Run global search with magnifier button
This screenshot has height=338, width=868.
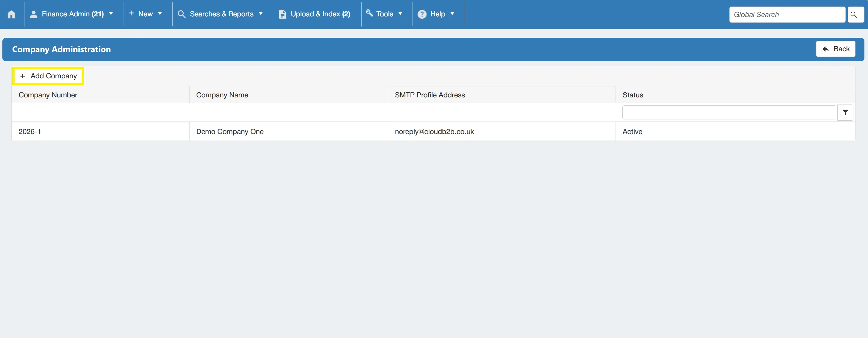(855, 15)
